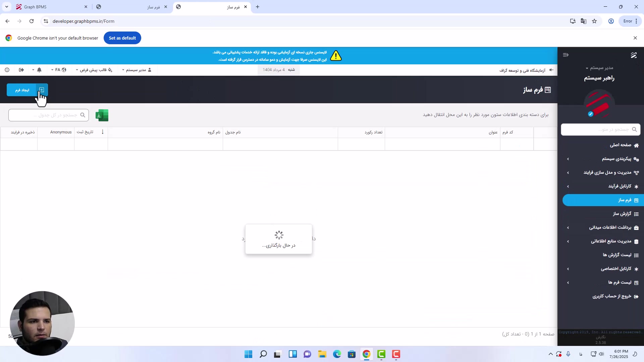Click ایجاد فرم create form button
Screen dimensions: 644x362
click(22, 90)
